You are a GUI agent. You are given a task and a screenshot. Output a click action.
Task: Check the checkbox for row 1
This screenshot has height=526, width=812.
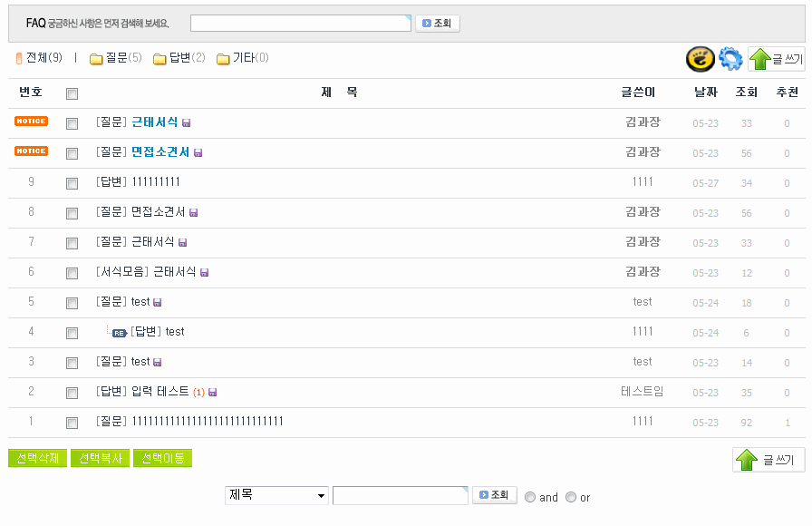point(72,423)
